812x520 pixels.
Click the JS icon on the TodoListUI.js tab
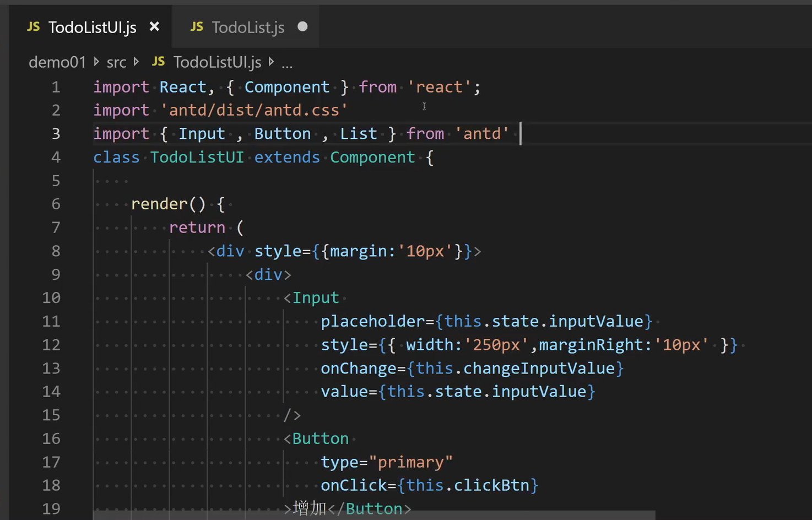(34, 27)
